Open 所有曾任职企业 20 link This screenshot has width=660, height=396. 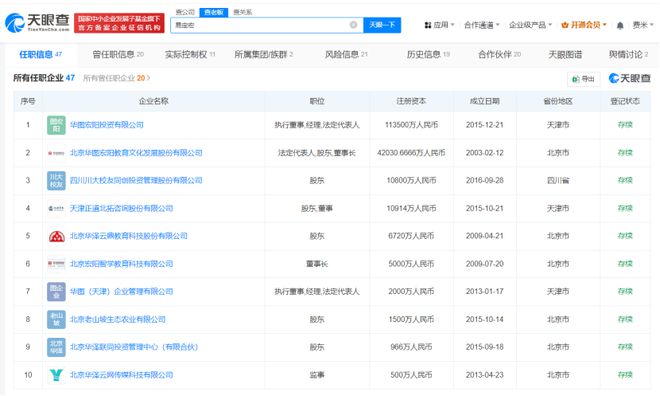point(117,78)
